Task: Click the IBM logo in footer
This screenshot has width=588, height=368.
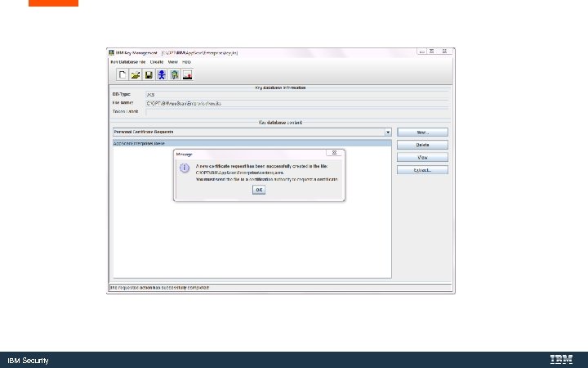Action: tap(561, 360)
